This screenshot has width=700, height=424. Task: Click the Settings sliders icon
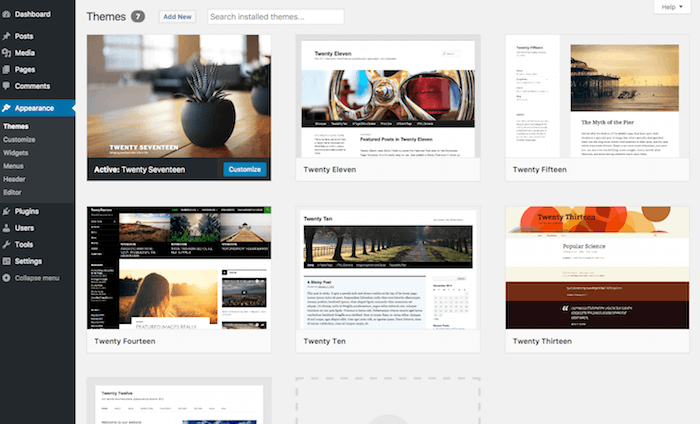[x=6, y=261]
